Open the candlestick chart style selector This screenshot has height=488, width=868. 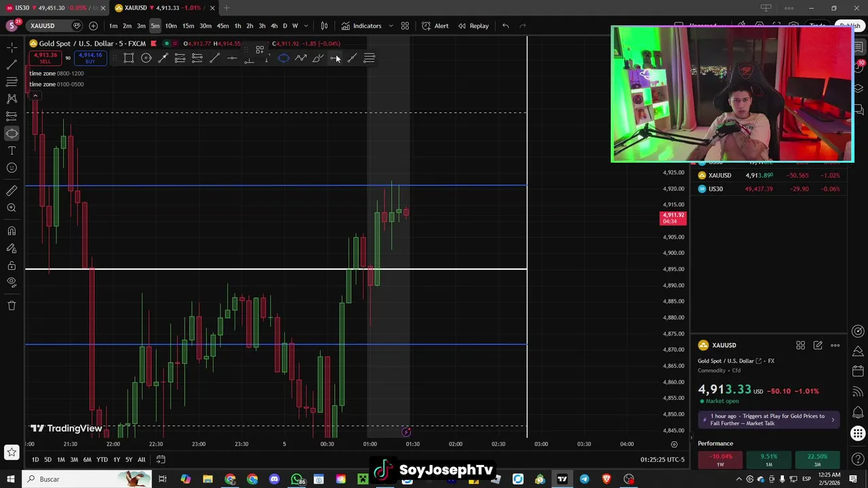[x=324, y=26]
